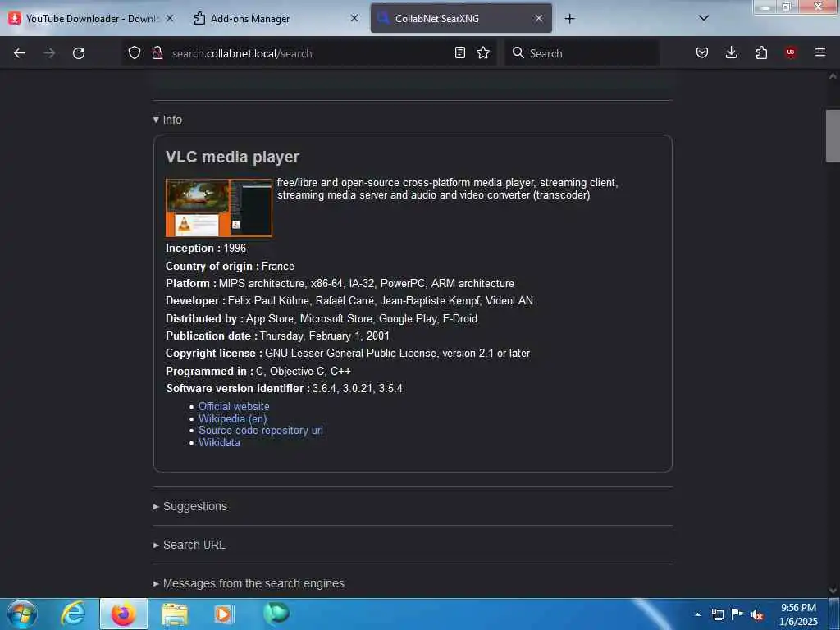Open Windows Media Player taskbar icon
Image resolution: width=840 pixels, height=630 pixels.
click(x=225, y=614)
